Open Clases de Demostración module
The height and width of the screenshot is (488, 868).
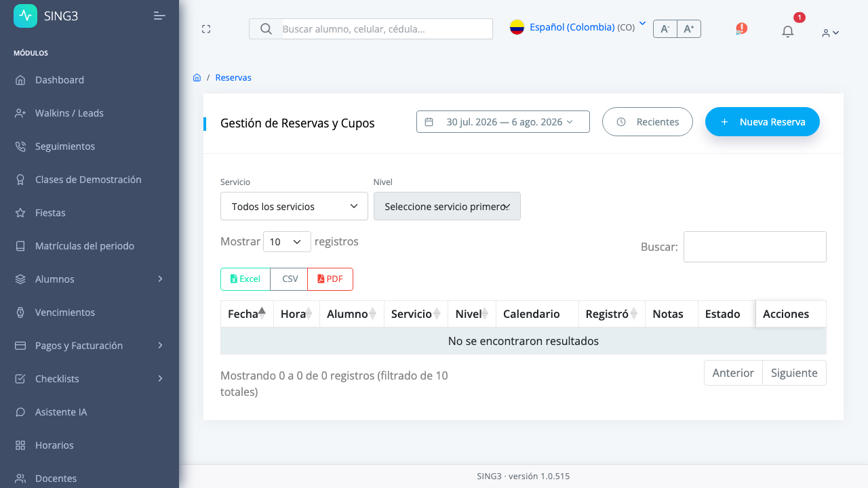[x=90, y=180]
